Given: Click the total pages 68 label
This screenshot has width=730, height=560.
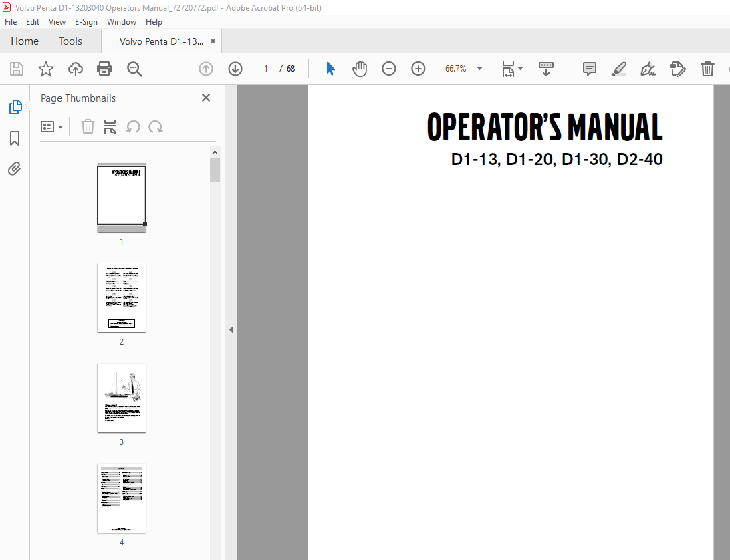Looking at the screenshot, I should pyautogui.click(x=291, y=69).
